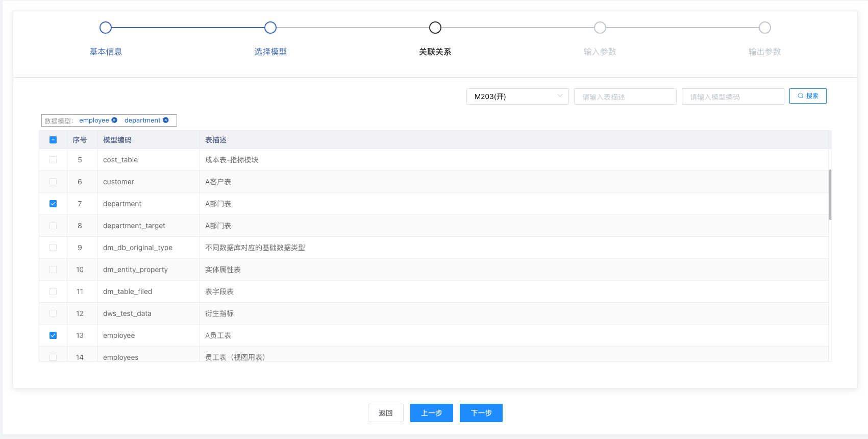The image size is (868, 439).
Task: Select the dm_db_original_type model code cell
Action: point(148,248)
